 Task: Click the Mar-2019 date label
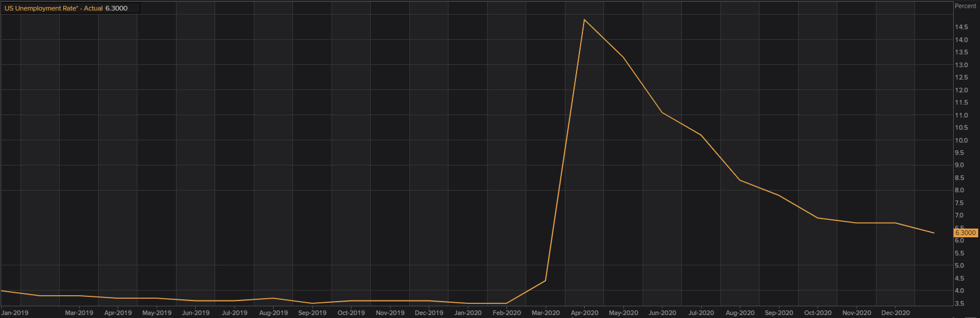(79, 313)
